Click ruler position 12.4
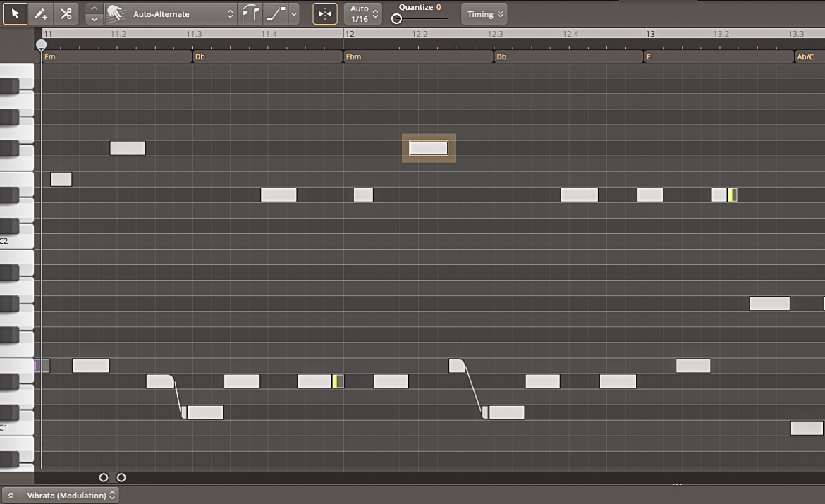 tap(570, 34)
